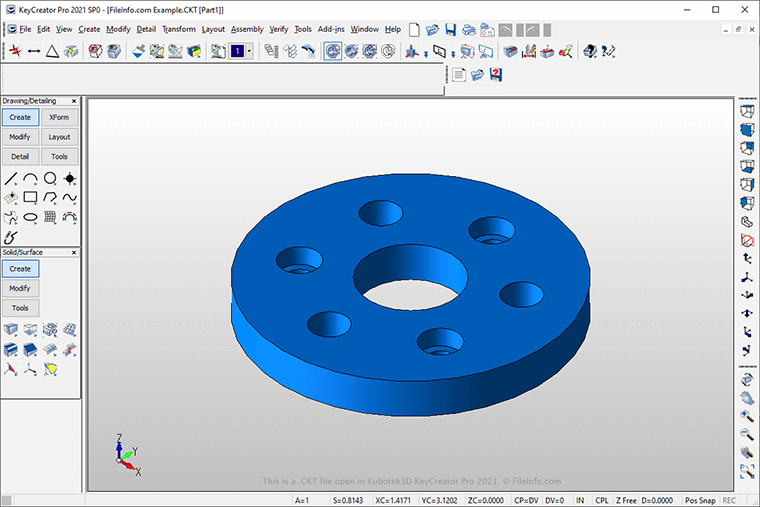Open the Assembly menu
The image size is (760, 507).
click(247, 29)
